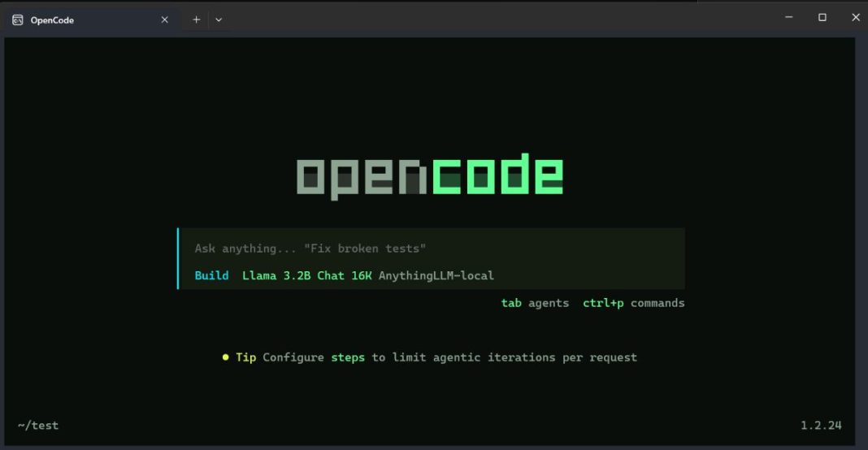Viewport: 868px width, 450px height.
Task: Click the opencode logo
Action: tap(430, 176)
